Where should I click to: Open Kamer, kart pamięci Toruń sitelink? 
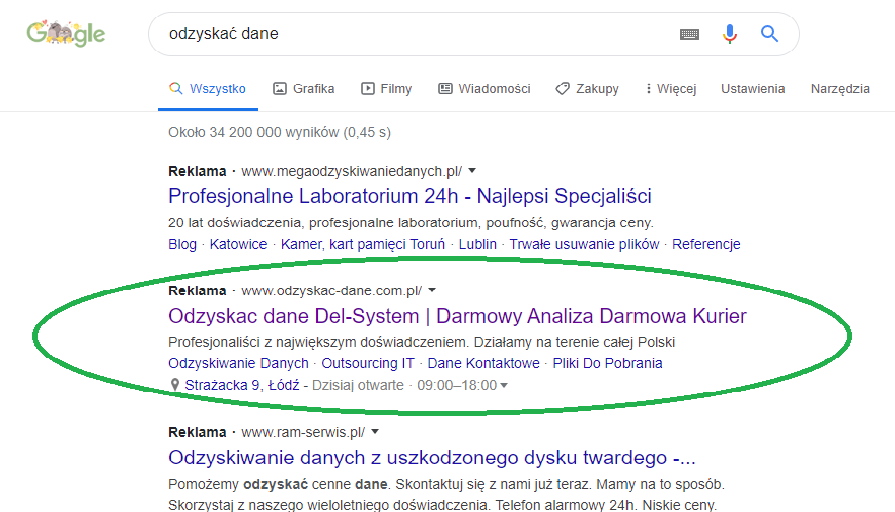[362, 244]
